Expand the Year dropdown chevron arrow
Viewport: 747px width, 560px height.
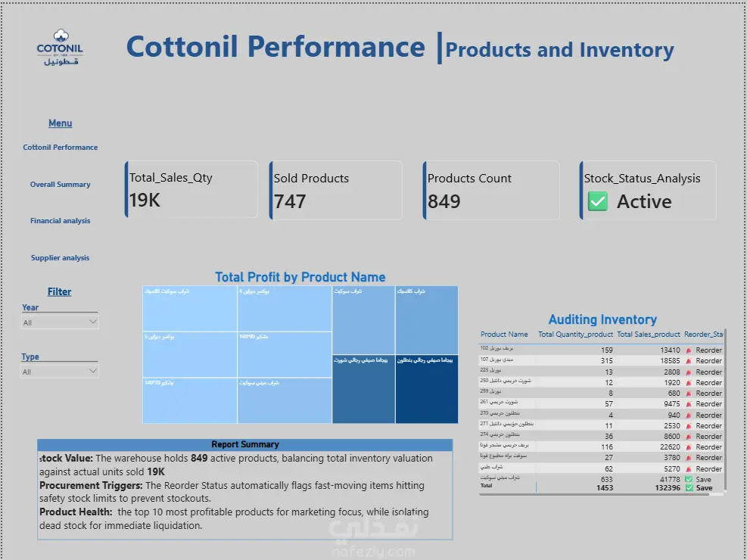pyautogui.click(x=93, y=322)
